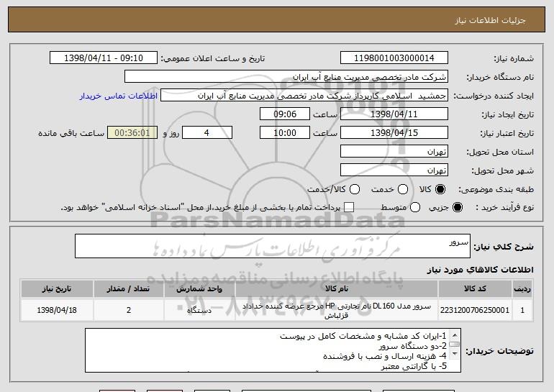Click the HP DL160 server item name cell
This screenshot has height=392, width=554.
pyautogui.click(x=337, y=310)
